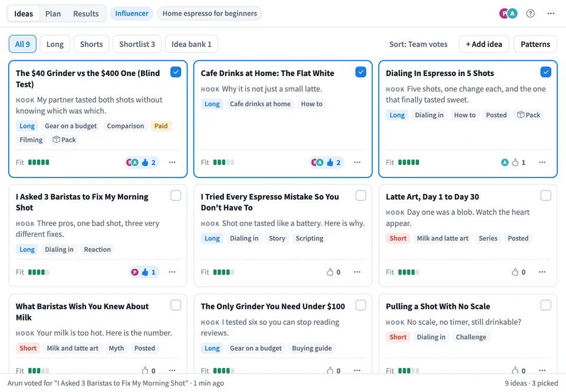Filter ideas by Long

coord(55,44)
